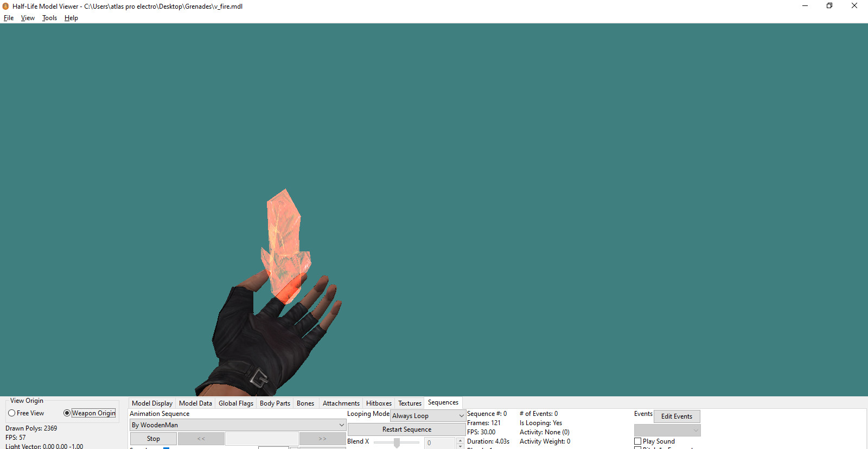Click the Half-Life Model Viewer title bar icon
The image size is (868, 449).
coord(5,7)
